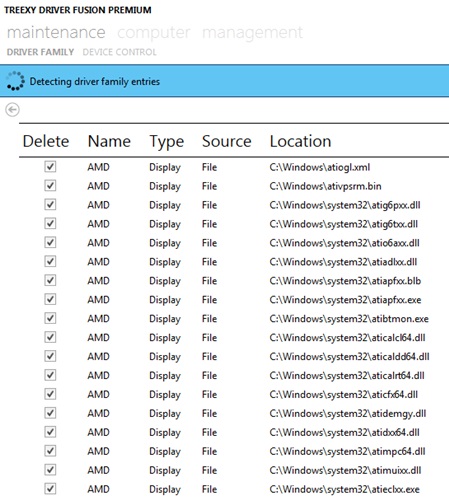The image size is (449, 500).
Task: Click the Source column header
Action: pyautogui.click(x=227, y=141)
